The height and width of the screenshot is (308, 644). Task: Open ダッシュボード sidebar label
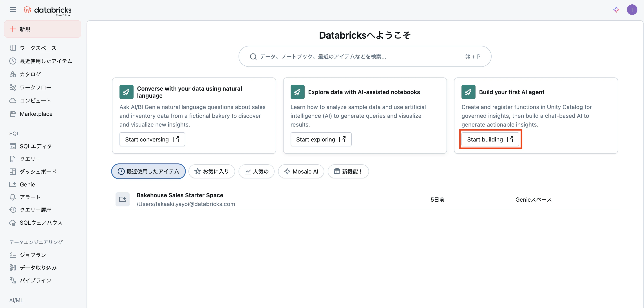38,172
